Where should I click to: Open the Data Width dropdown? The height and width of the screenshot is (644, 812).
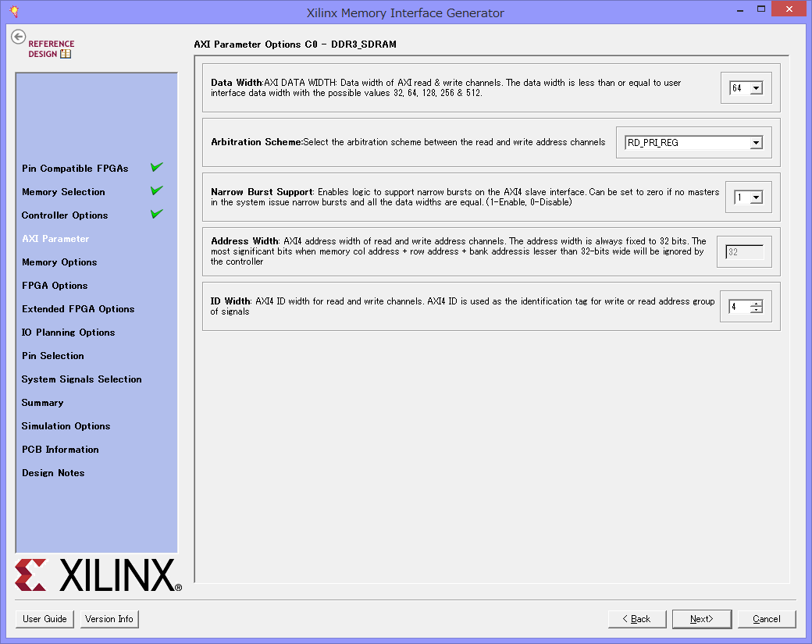[755, 88]
